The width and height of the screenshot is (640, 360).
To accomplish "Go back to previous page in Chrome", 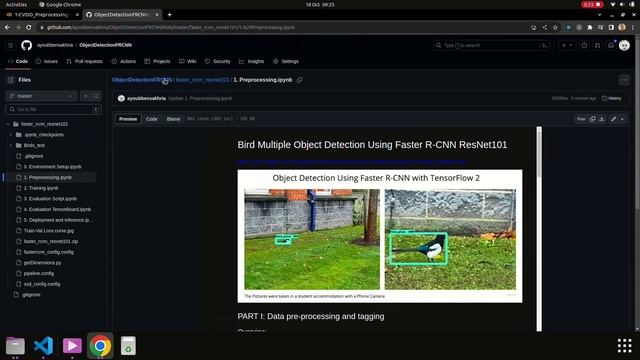I will point(7,27).
